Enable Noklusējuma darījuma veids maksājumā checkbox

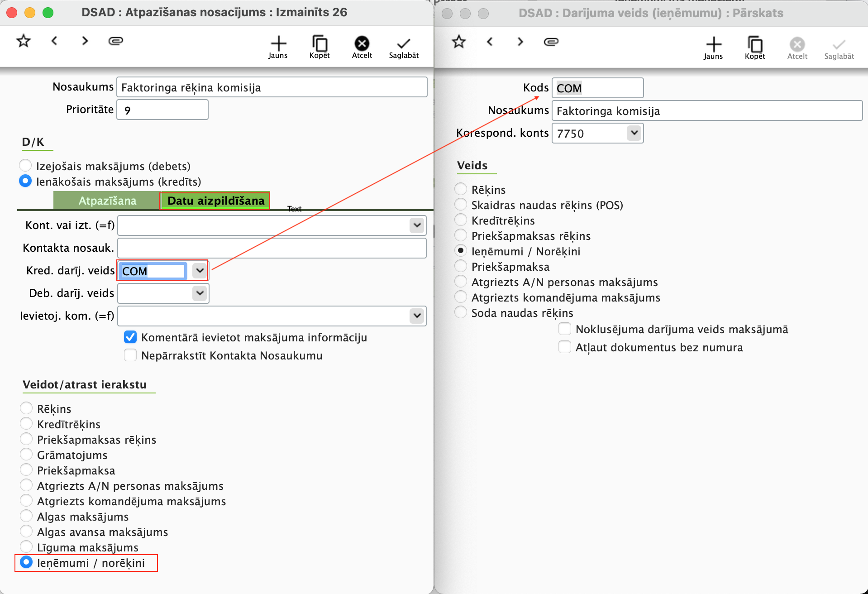(x=565, y=329)
